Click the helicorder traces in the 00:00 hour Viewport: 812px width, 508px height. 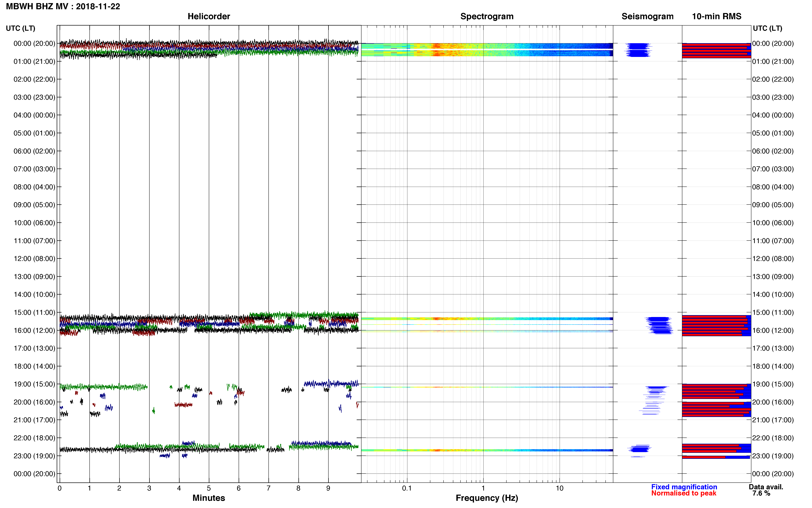tap(209, 49)
